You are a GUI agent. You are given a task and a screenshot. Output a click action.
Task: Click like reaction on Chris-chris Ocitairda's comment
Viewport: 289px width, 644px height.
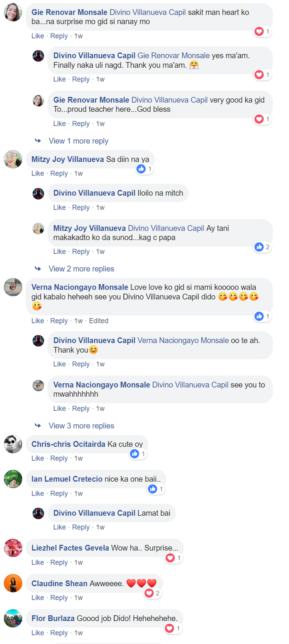(138, 454)
